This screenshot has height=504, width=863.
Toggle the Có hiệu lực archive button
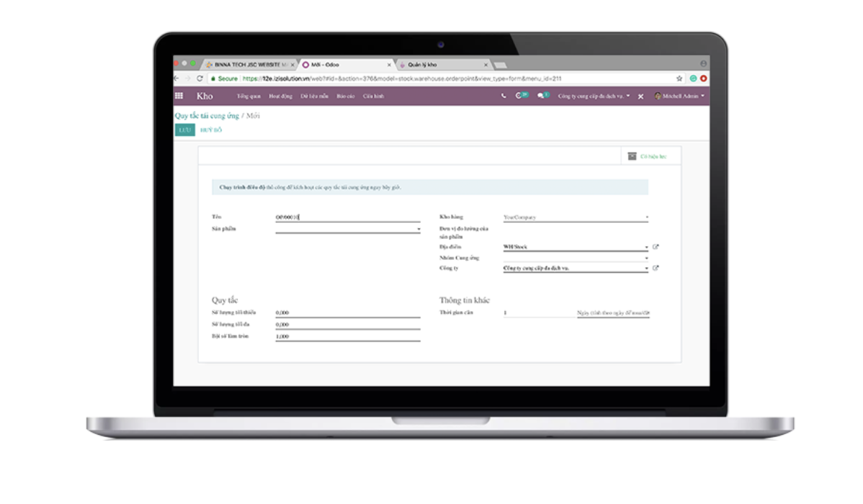click(x=648, y=156)
